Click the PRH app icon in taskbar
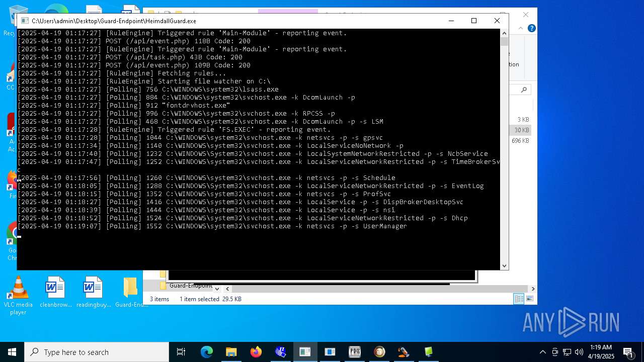Image resolution: width=644 pixels, height=362 pixels. [x=355, y=352]
